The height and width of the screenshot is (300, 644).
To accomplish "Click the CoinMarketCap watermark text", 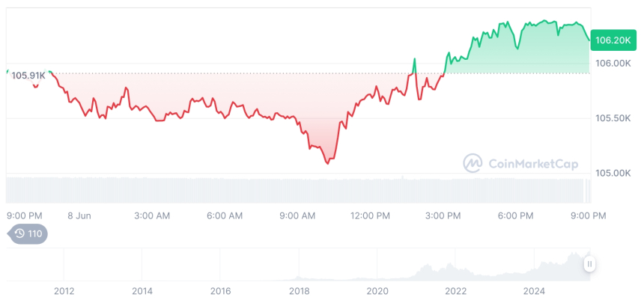I will click(x=533, y=164).
